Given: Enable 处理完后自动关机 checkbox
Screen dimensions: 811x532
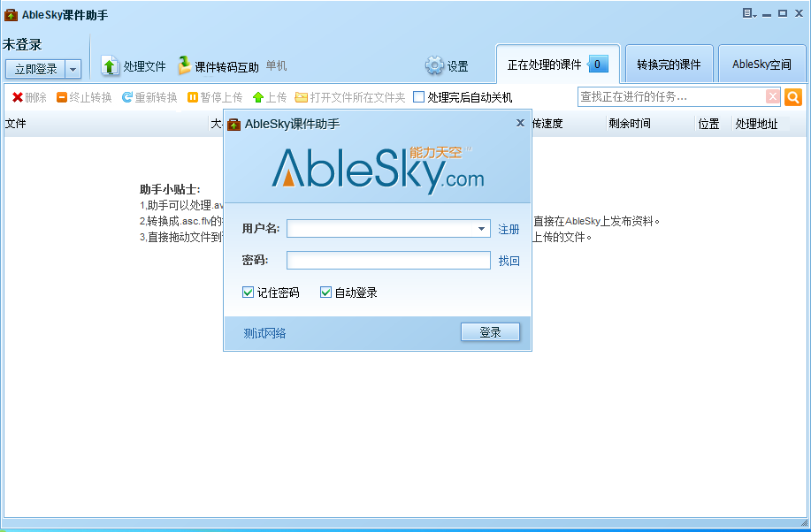Looking at the screenshot, I should 419,97.
